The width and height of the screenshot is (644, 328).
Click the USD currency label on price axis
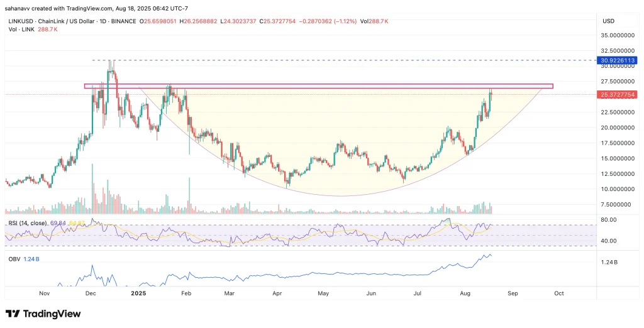coord(608,21)
